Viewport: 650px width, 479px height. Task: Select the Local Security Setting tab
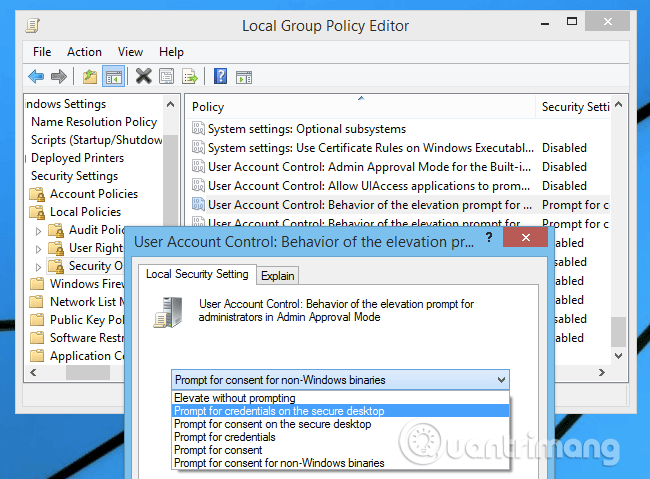[197, 274]
